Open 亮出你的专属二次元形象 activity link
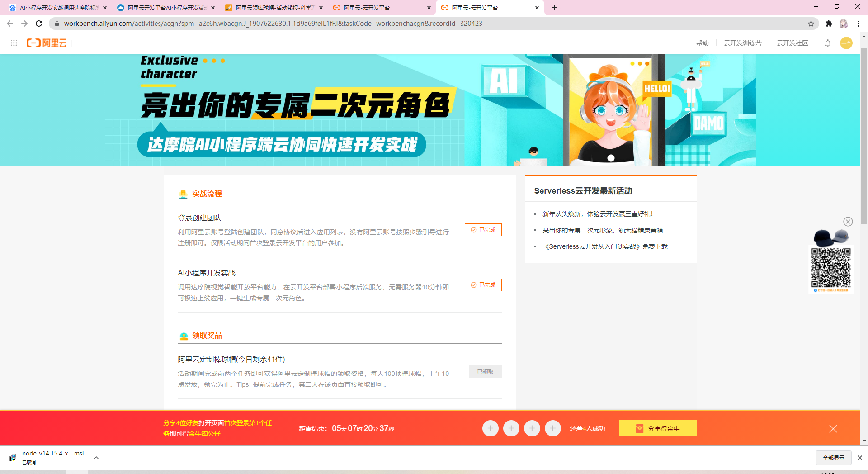Screen dimensions: 868x474 [x=603, y=230]
